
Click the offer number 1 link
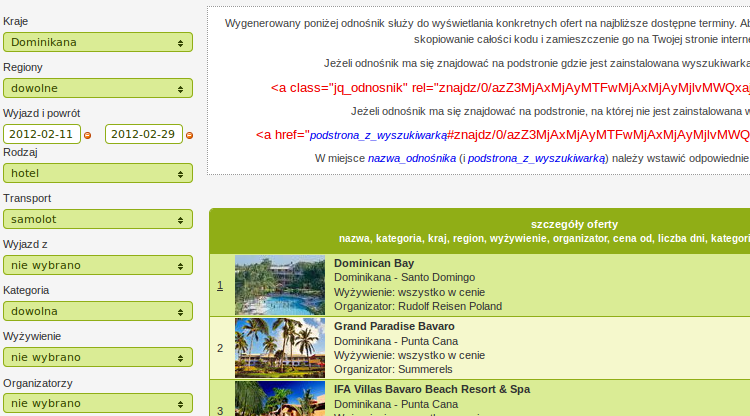220,285
